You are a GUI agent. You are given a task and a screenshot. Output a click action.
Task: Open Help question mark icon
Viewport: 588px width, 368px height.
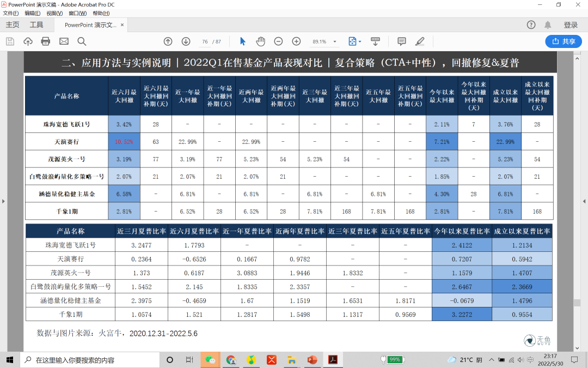[x=531, y=25]
